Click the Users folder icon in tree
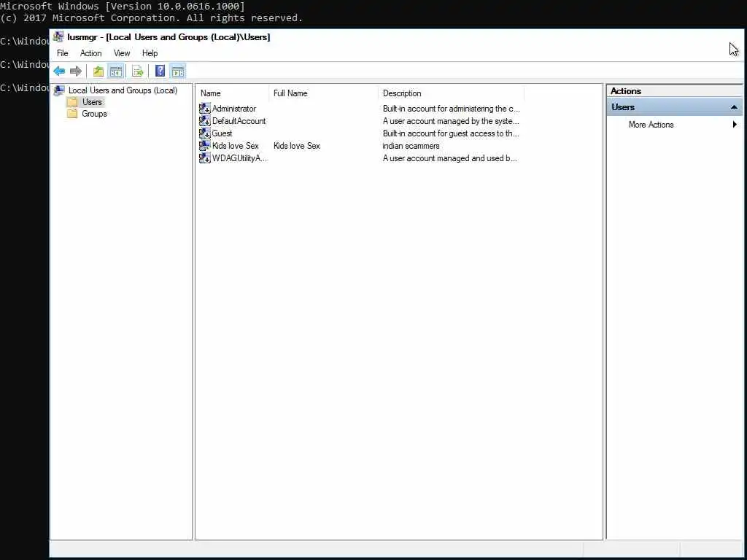The width and height of the screenshot is (747, 560). coord(72,102)
